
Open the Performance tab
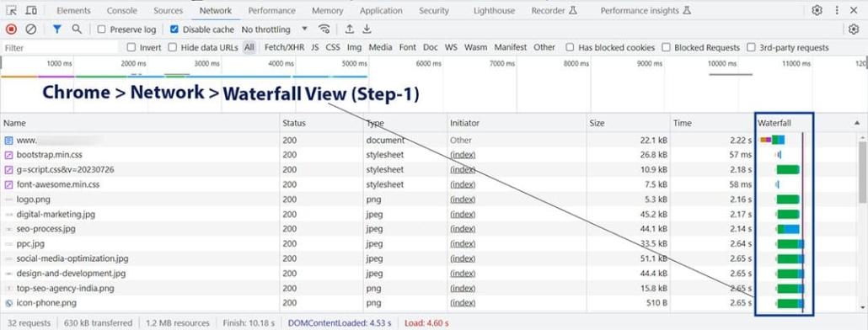(x=272, y=10)
